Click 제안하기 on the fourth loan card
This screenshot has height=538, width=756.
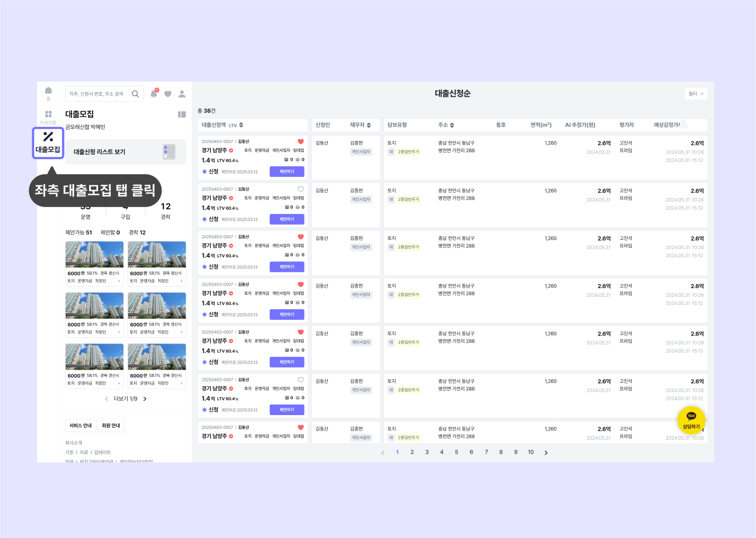pos(287,315)
